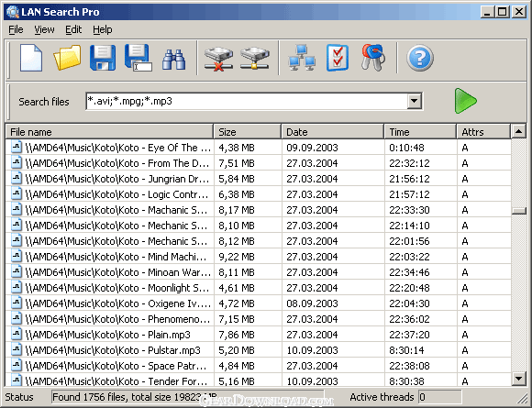Expand the Search files dropdown arrow
The image size is (532, 408).
click(415, 101)
